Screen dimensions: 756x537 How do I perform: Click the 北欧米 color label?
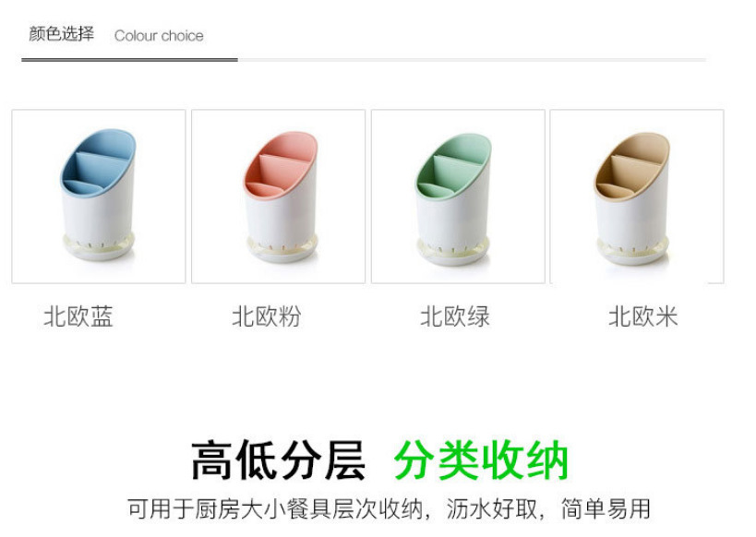tap(642, 316)
